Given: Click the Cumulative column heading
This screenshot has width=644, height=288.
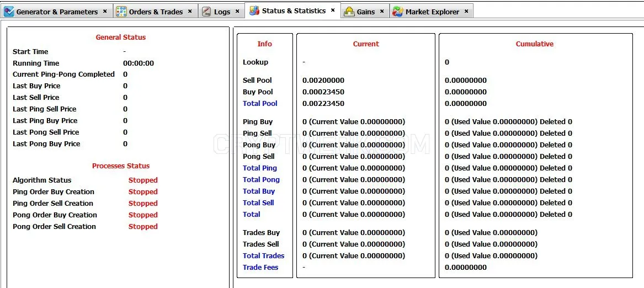Looking at the screenshot, I should (535, 44).
